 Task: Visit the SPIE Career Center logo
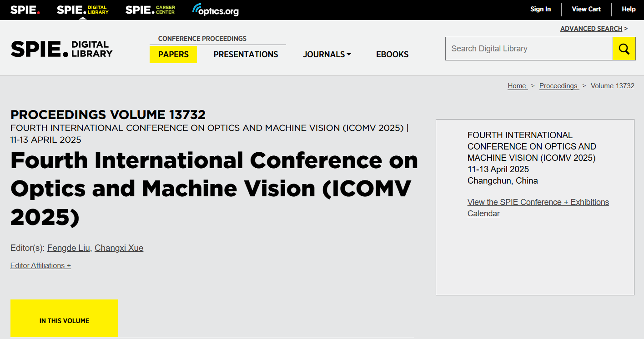pos(150,10)
